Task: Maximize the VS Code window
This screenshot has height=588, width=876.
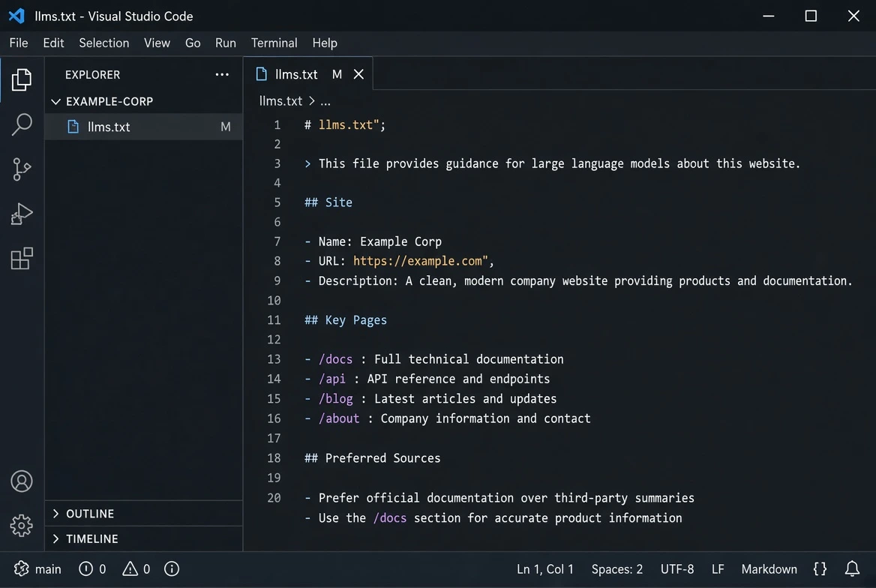Action: click(x=811, y=16)
